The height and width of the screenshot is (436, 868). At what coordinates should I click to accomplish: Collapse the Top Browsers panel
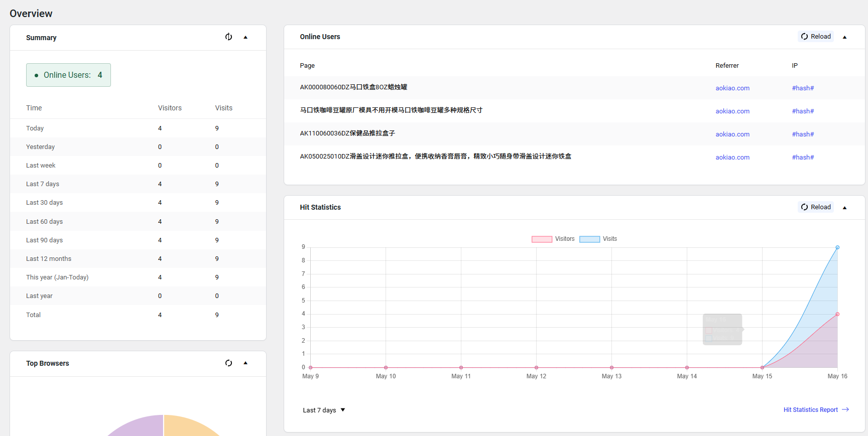click(x=245, y=363)
